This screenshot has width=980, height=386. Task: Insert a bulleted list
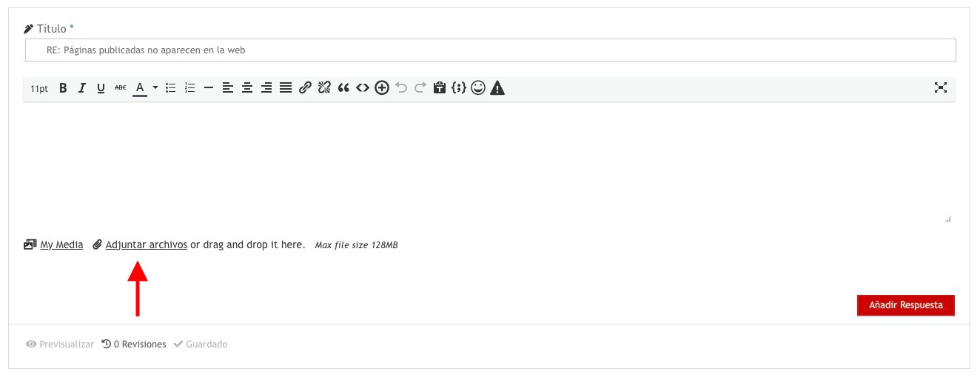170,88
